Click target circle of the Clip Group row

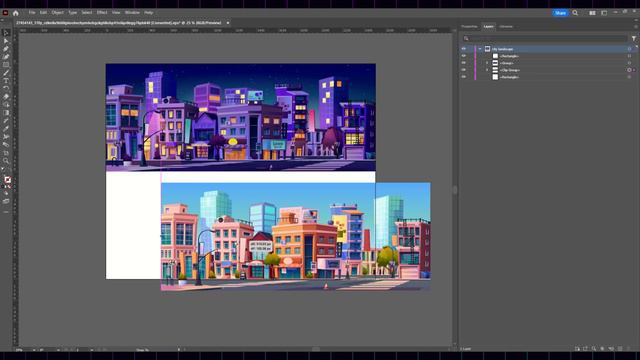[x=629, y=70]
